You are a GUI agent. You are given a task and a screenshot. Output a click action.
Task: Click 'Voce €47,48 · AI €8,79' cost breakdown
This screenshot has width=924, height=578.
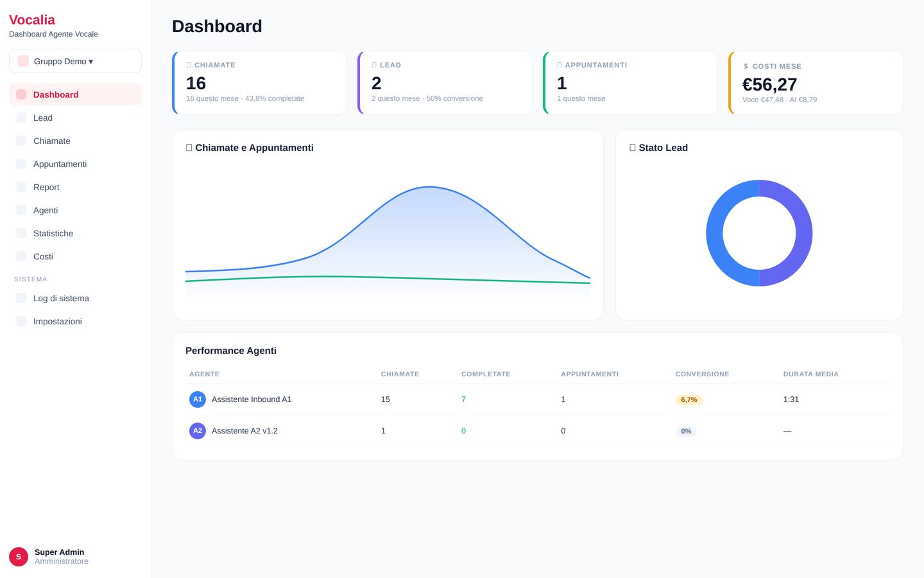pos(780,100)
